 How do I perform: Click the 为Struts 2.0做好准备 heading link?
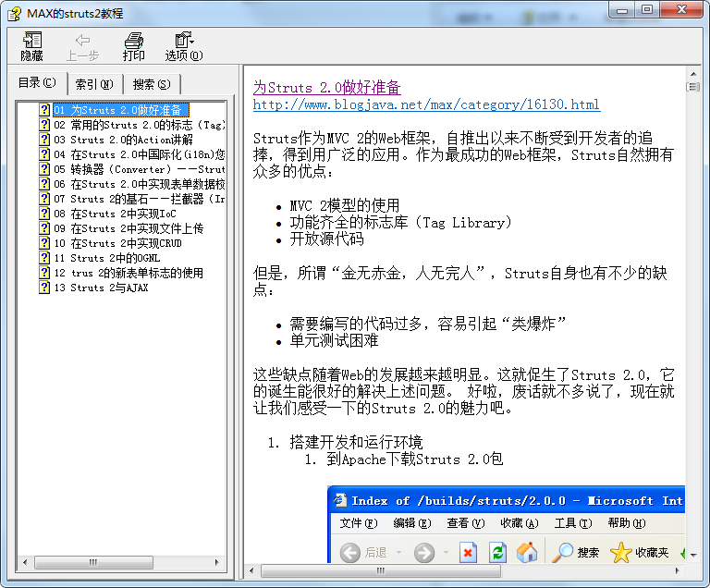(x=326, y=88)
